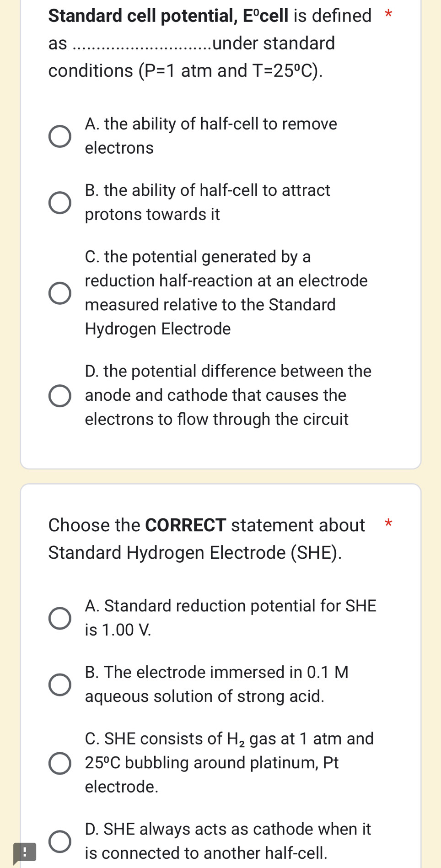The image size is (441, 868).
Task: Choose radio button for reduction half-reaction option
Action: click(x=60, y=293)
